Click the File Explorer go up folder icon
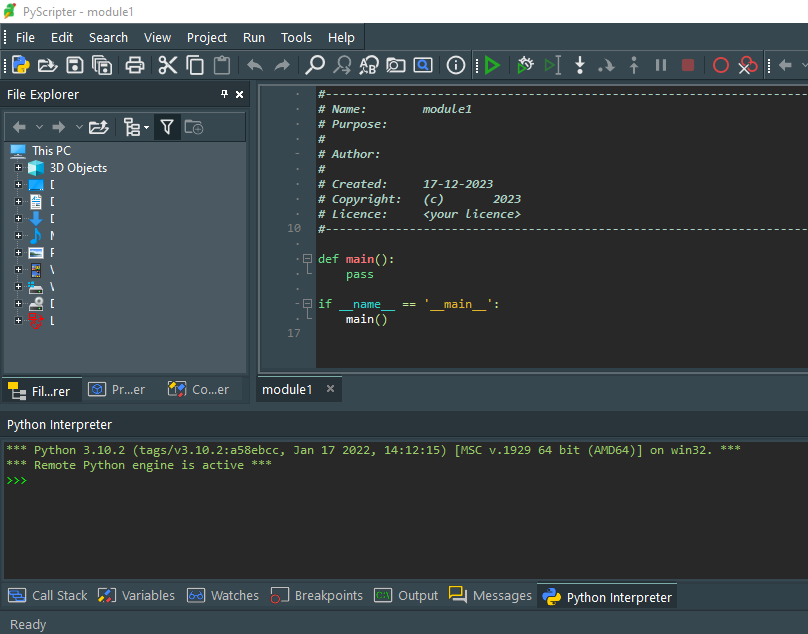808x634 pixels. tap(98, 127)
